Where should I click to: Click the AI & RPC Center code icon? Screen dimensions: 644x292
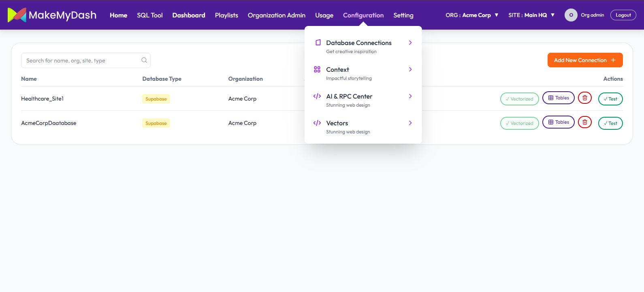(x=317, y=96)
